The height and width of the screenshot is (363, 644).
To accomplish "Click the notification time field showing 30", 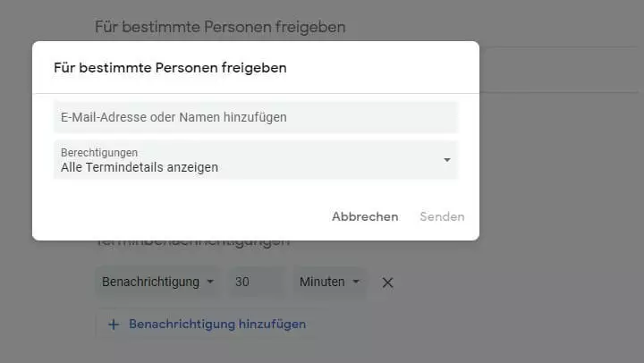I will pos(256,282).
